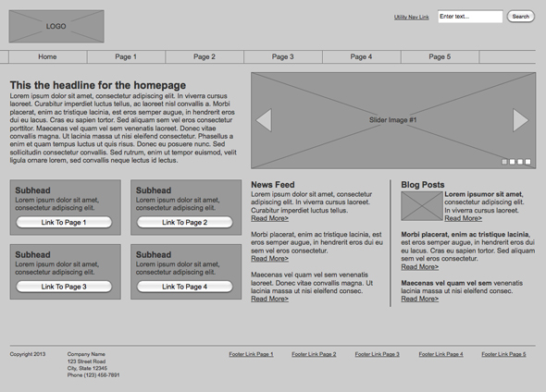Click the LOGO placeholder image

pyautogui.click(x=56, y=27)
